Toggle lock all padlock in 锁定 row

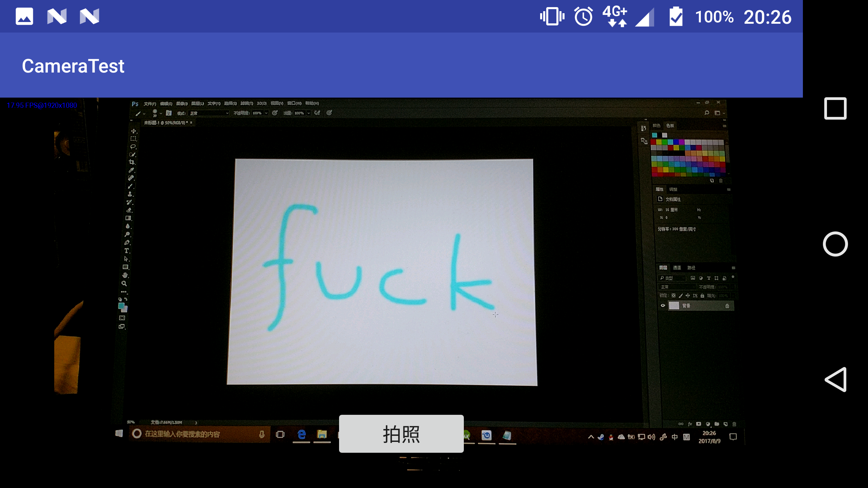coord(703,296)
